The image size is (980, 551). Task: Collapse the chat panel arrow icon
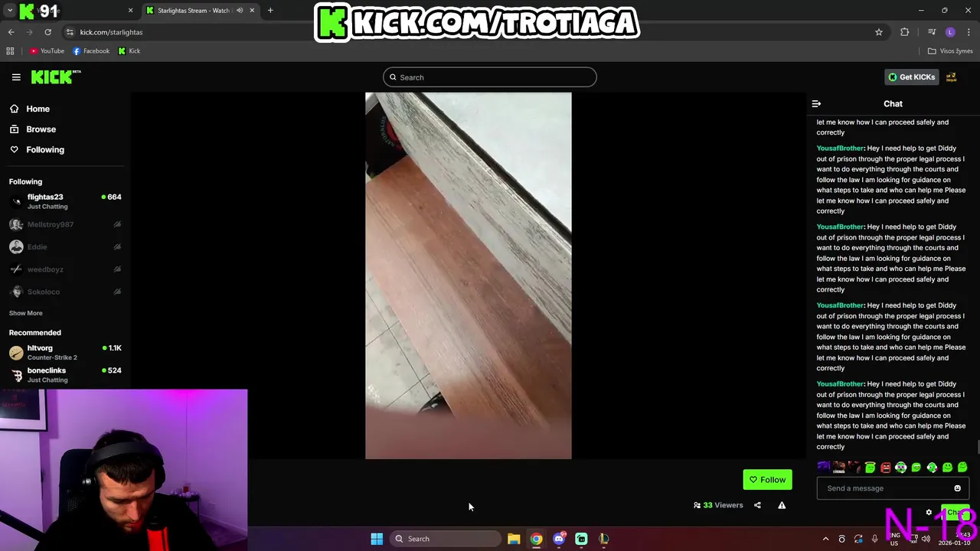point(816,104)
